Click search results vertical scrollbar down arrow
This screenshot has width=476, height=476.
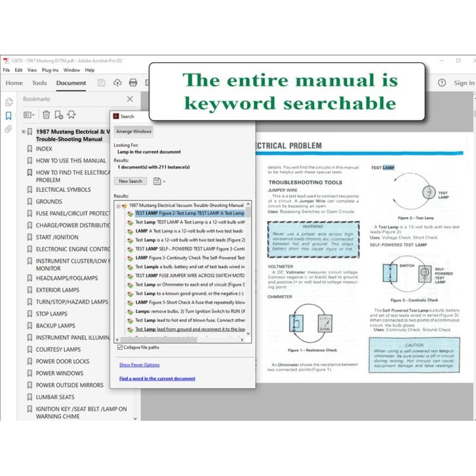pyautogui.click(x=248, y=333)
